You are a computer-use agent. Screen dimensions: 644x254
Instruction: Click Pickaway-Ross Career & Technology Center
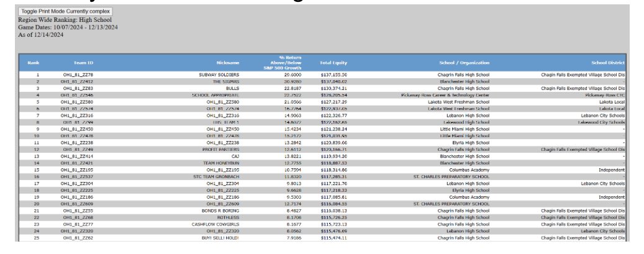tap(445, 96)
